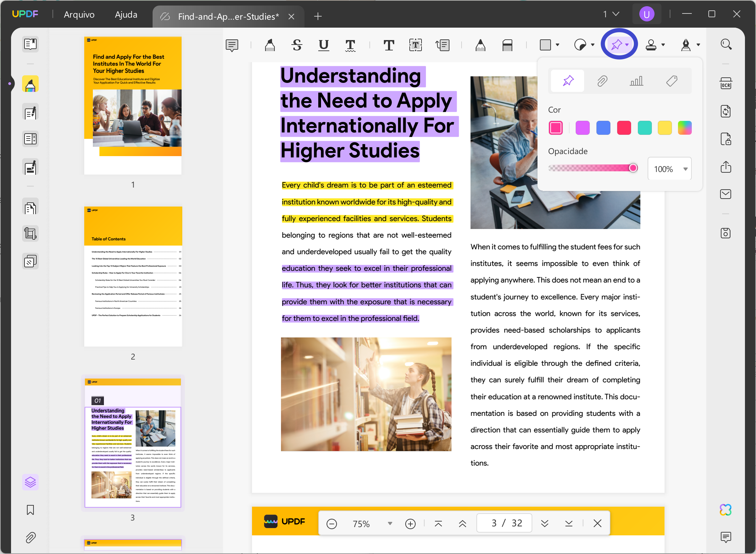The image size is (756, 554).
Task: Open the bookmark panel icon
Action: point(30,510)
